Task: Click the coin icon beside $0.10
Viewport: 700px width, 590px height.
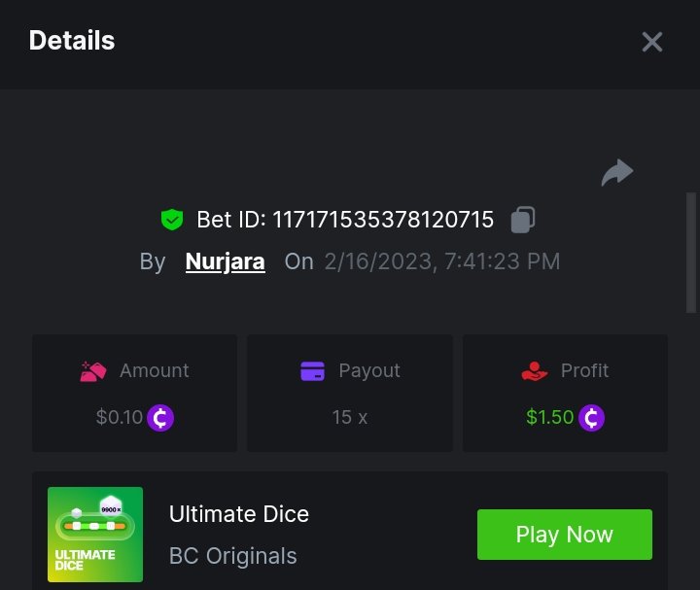Action: click(161, 418)
